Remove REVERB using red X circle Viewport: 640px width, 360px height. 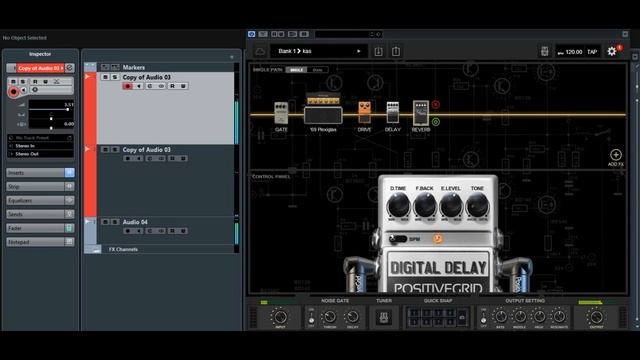[436, 104]
